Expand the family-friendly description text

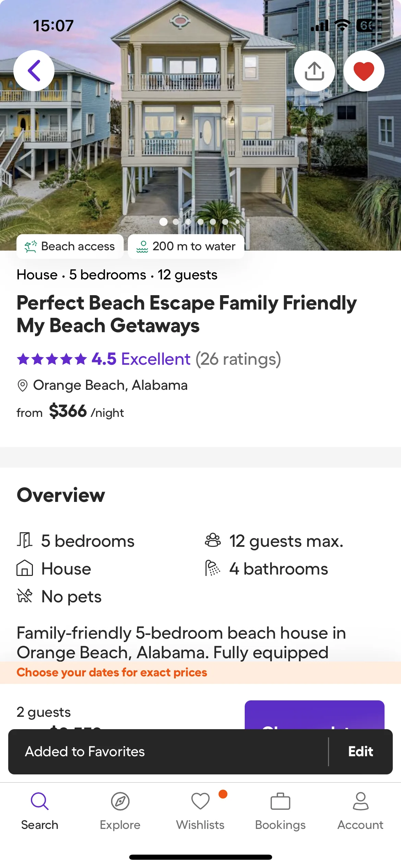pyautogui.click(x=181, y=642)
